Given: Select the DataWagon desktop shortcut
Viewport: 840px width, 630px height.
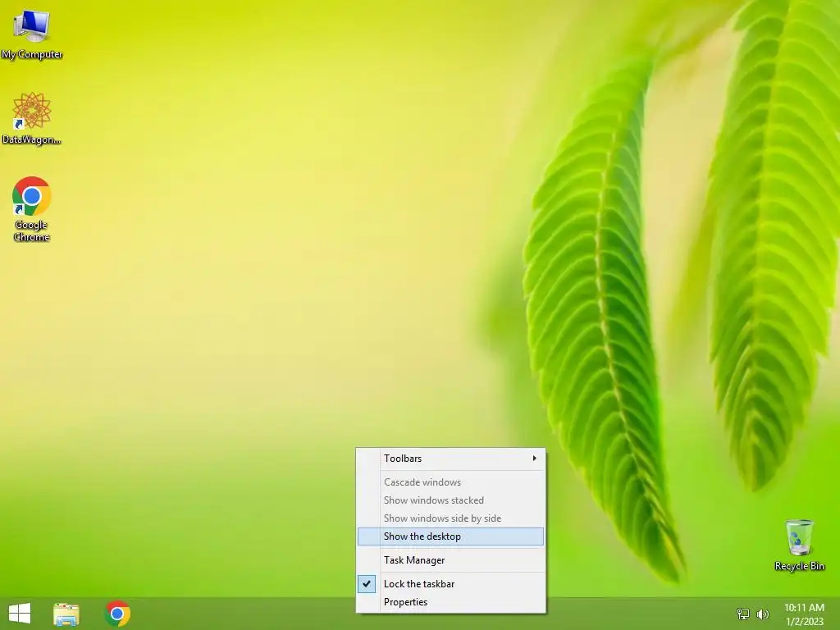Looking at the screenshot, I should point(32,118).
